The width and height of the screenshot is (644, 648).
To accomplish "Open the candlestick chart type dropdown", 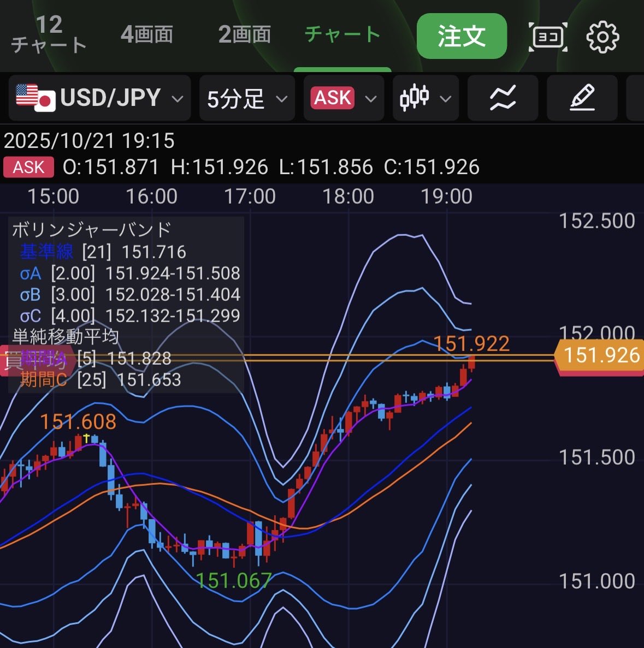I will pyautogui.click(x=426, y=98).
